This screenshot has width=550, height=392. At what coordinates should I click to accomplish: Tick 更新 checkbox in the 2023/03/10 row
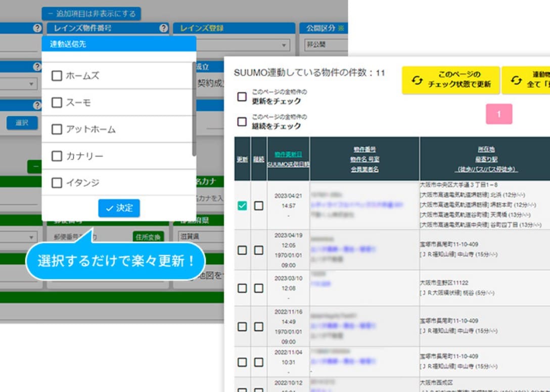(x=242, y=288)
